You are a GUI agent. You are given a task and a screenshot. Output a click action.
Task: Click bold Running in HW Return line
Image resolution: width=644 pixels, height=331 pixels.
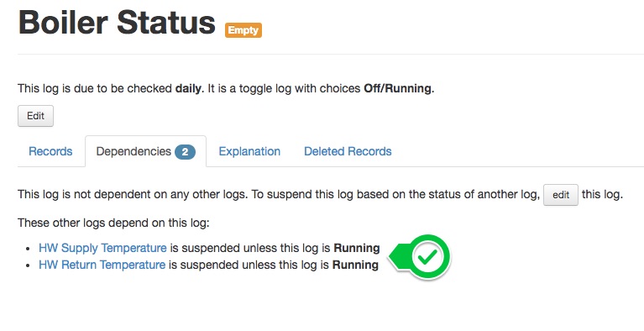pyautogui.click(x=355, y=265)
